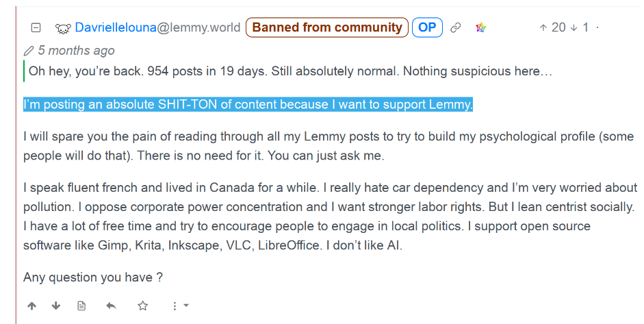Click the blue highlighted SHIT-TON sentence
This screenshot has width=644, height=324.
pos(248,105)
